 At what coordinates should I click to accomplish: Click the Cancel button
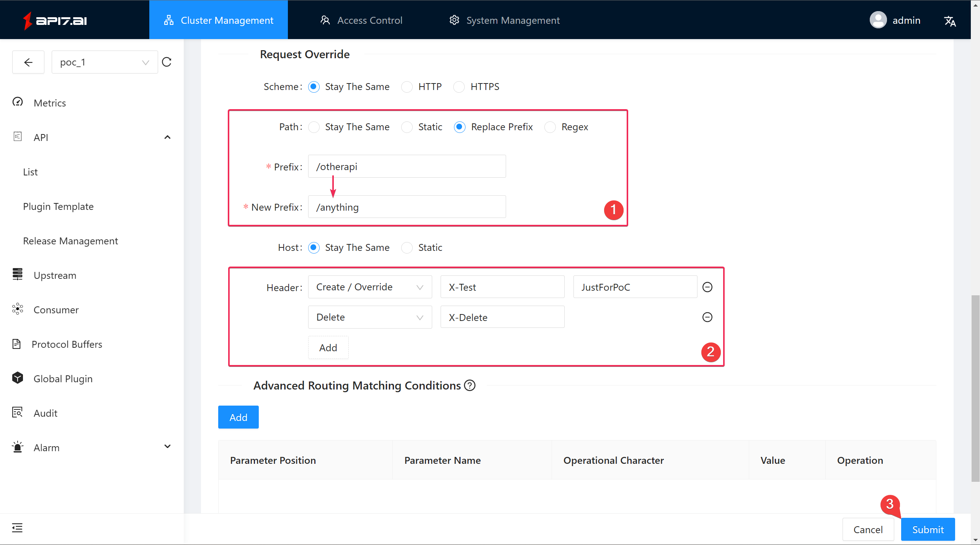point(868,529)
